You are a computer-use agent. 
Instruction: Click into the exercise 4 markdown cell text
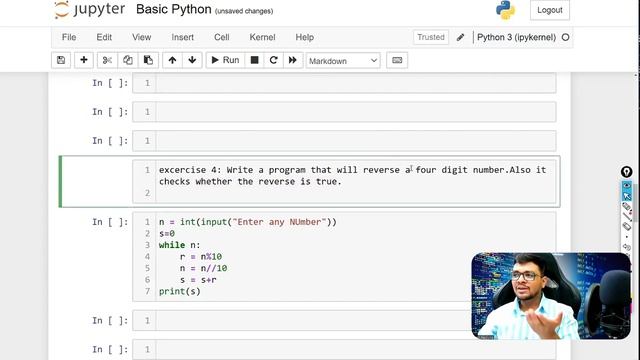coord(352,176)
